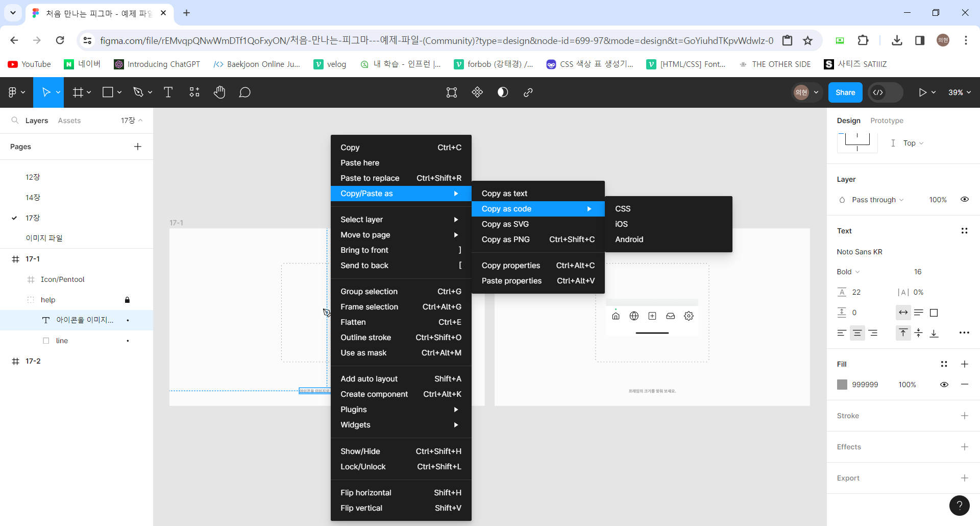
Task: Align text to bottom vertically
Action: pos(934,333)
